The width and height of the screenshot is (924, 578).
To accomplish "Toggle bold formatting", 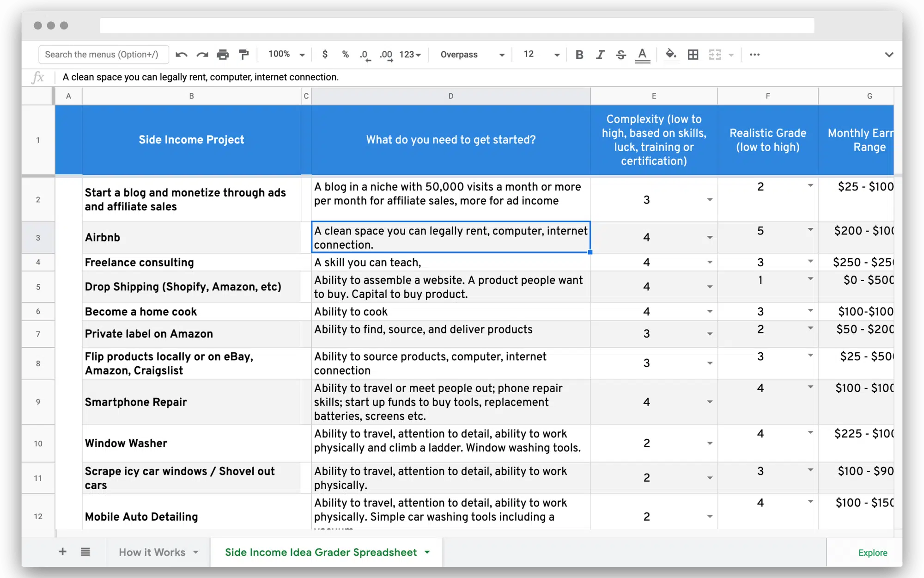I will coord(579,55).
